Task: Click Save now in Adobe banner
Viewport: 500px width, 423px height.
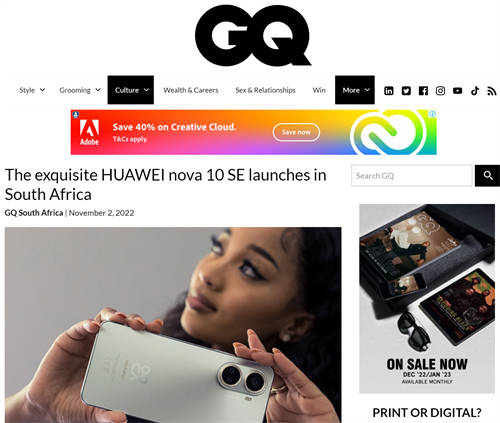Action: [296, 132]
